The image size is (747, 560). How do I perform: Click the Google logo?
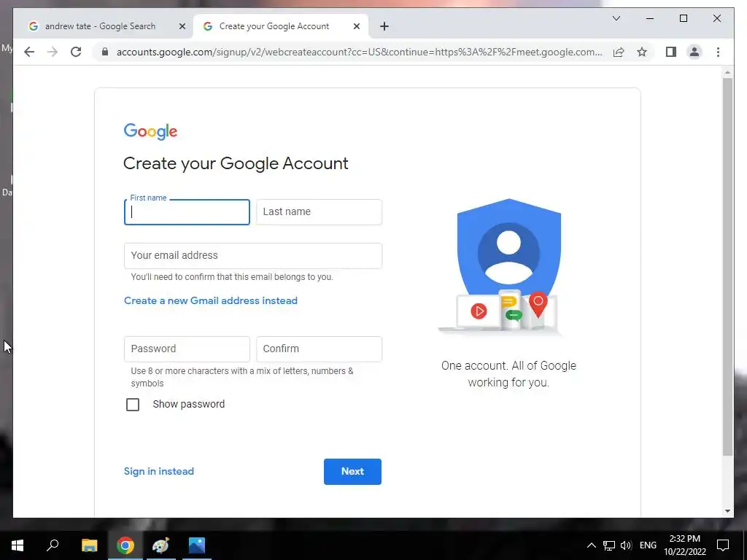click(x=150, y=131)
